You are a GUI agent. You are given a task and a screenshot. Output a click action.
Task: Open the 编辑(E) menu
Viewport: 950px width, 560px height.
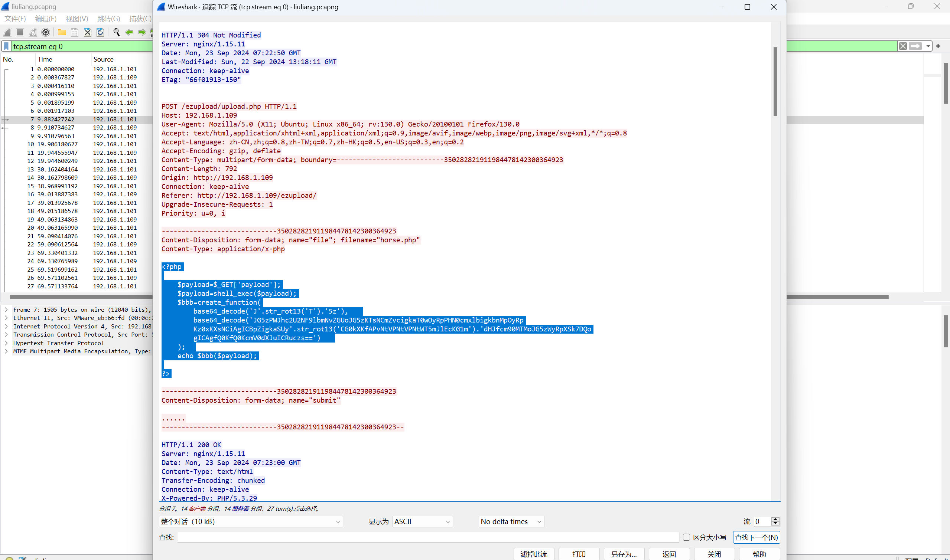click(x=46, y=19)
